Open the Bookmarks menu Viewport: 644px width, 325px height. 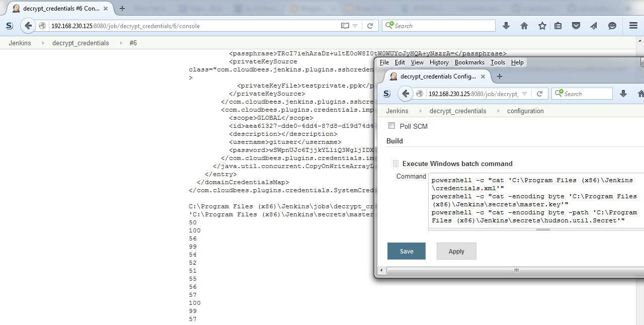[469, 62]
